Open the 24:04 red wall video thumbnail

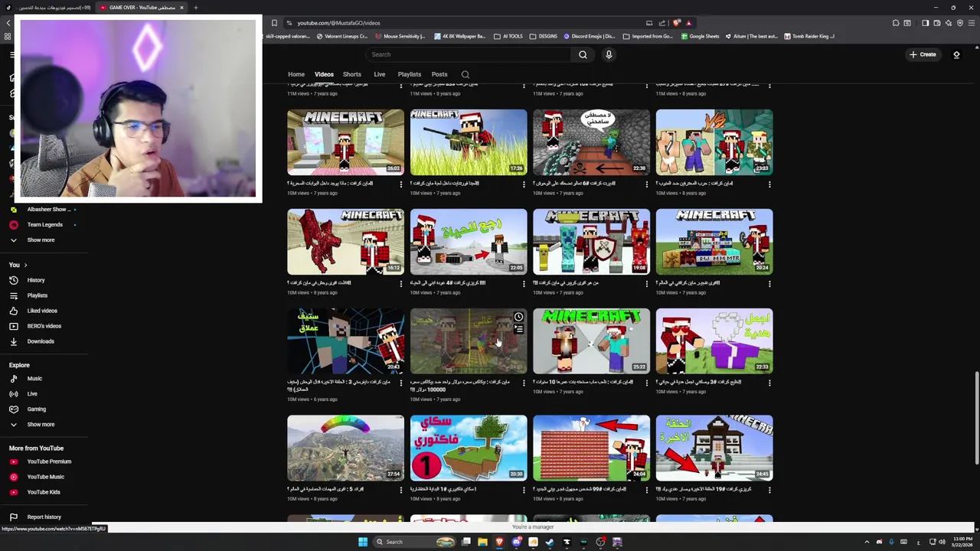591,448
